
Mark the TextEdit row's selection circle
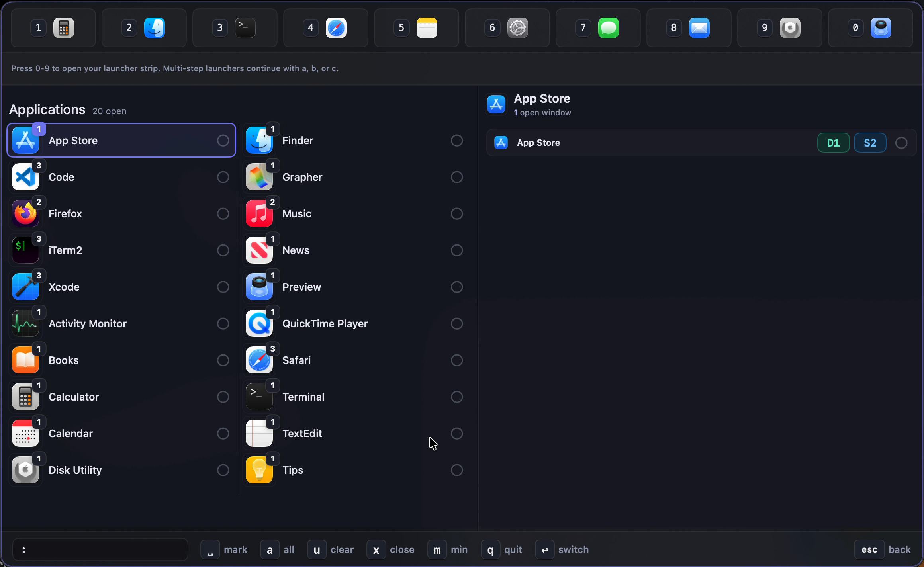[x=457, y=434]
